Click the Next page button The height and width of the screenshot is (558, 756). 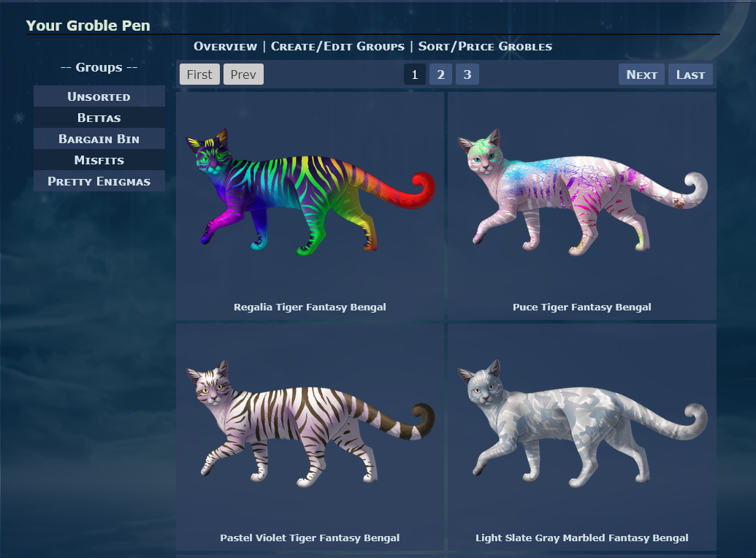pyautogui.click(x=642, y=74)
